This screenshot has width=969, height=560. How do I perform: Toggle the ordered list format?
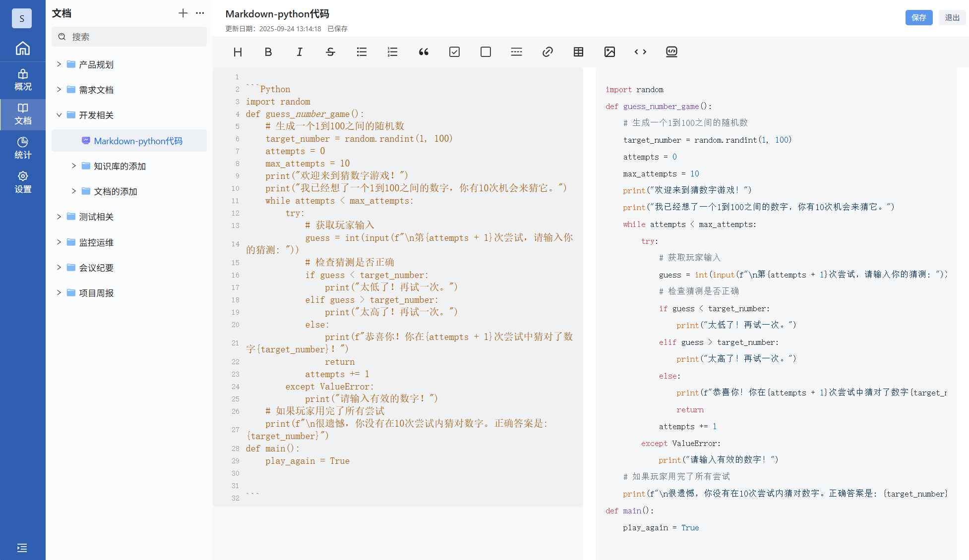(x=392, y=52)
